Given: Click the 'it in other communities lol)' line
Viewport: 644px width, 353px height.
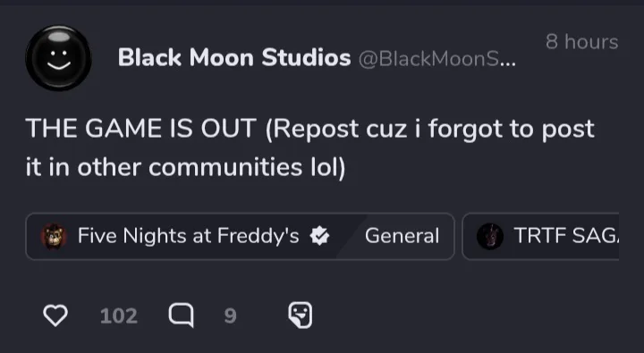Looking at the screenshot, I should (x=186, y=167).
